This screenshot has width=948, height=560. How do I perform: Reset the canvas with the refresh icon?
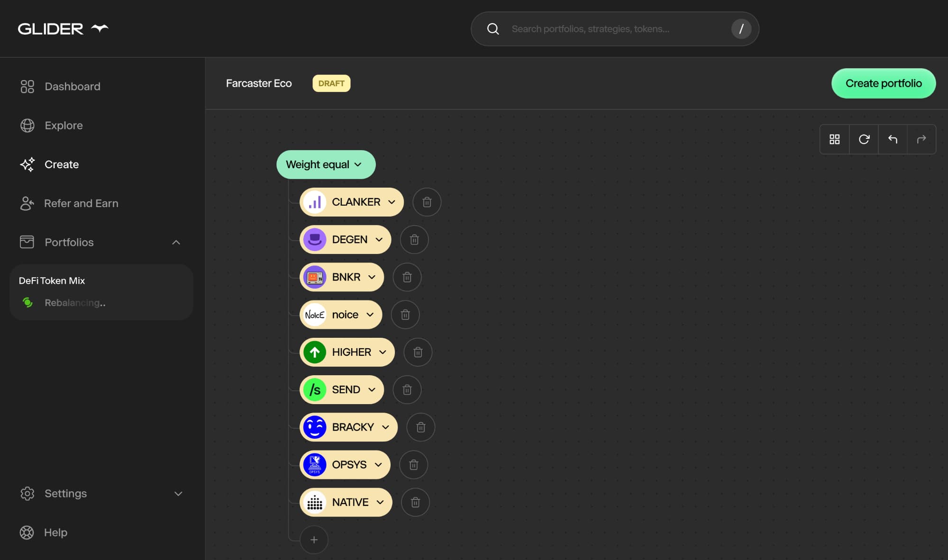tap(864, 139)
